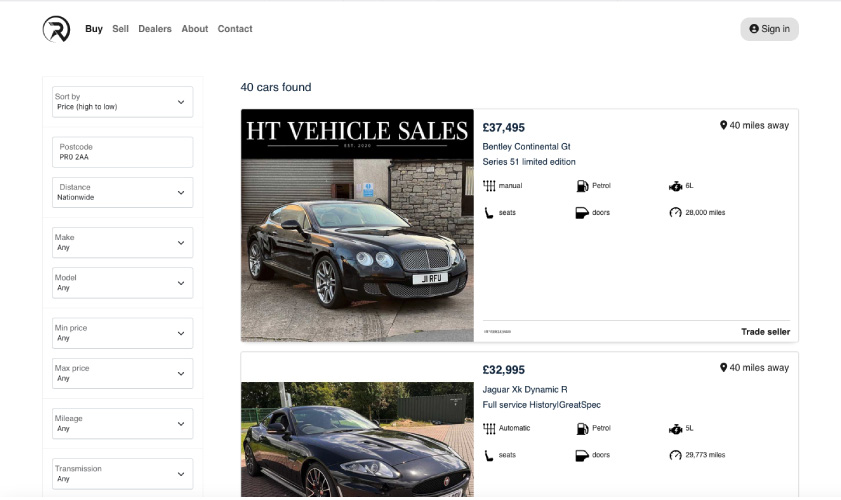
Task: Click the £37,495 price
Action: 504,128
